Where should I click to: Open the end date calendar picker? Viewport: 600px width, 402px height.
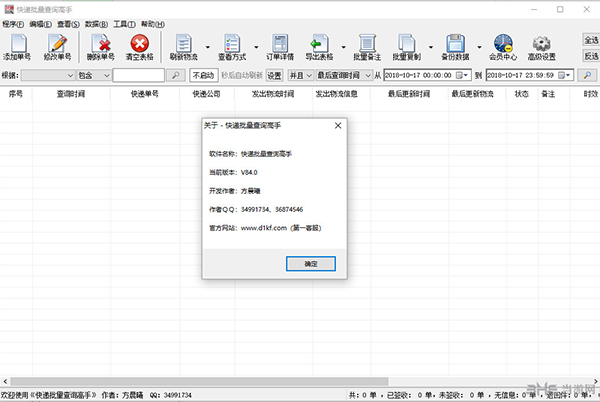tap(564, 75)
